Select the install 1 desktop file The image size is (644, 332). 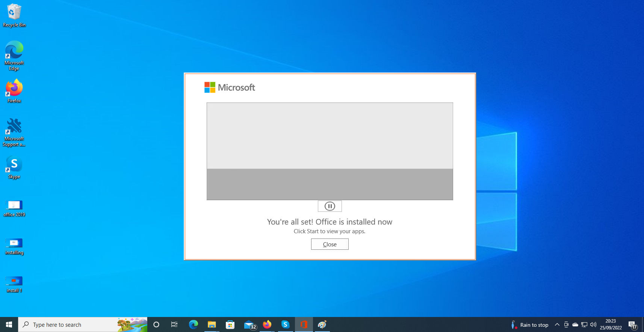(x=14, y=284)
